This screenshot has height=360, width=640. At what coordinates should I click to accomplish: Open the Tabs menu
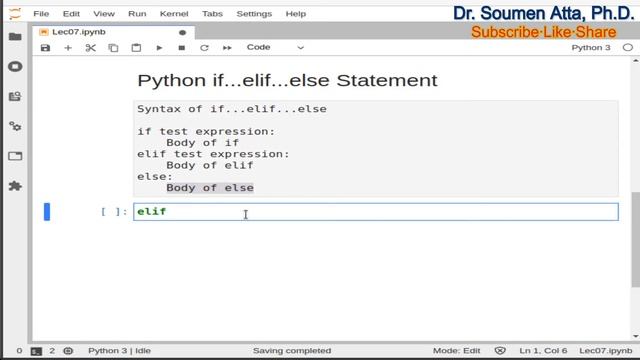coord(212,14)
